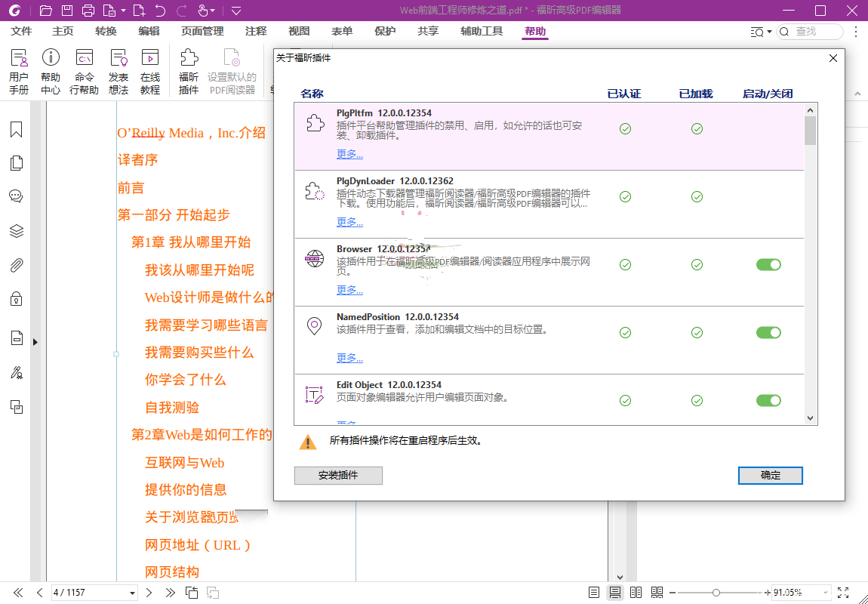The image size is (868, 604).
Task: Disable the Edit Object plugin toggle
Action: tap(768, 400)
